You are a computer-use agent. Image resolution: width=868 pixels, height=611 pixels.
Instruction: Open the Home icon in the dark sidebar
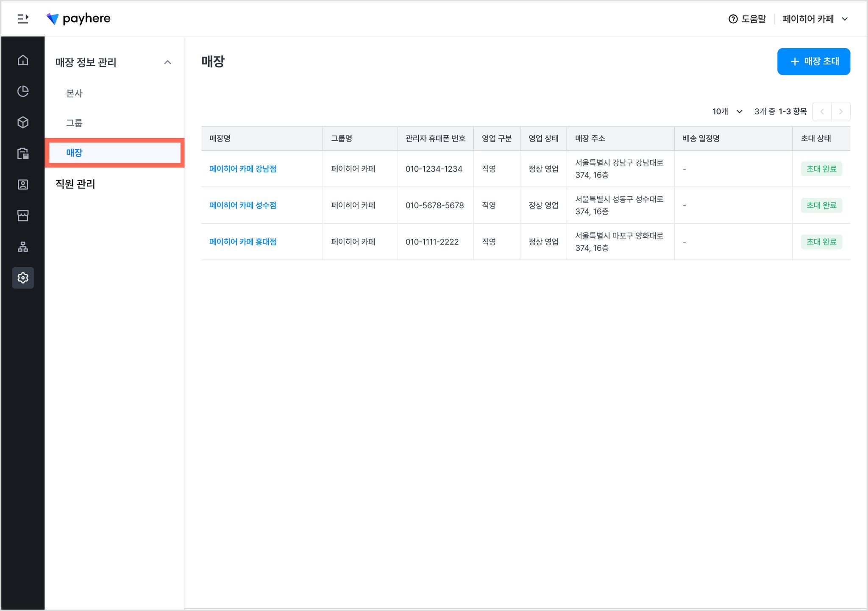(23, 60)
